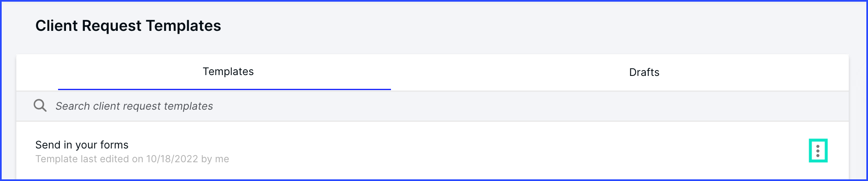The width and height of the screenshot is (868, 181).
Task: Click the Client Request Templates heading
Action: pos(128,26)
